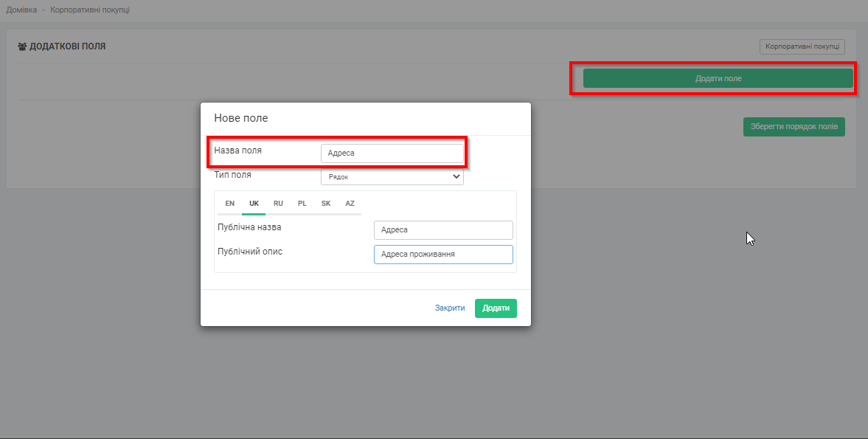Click the Корпоративні покупці outlined button

(802, 46)
